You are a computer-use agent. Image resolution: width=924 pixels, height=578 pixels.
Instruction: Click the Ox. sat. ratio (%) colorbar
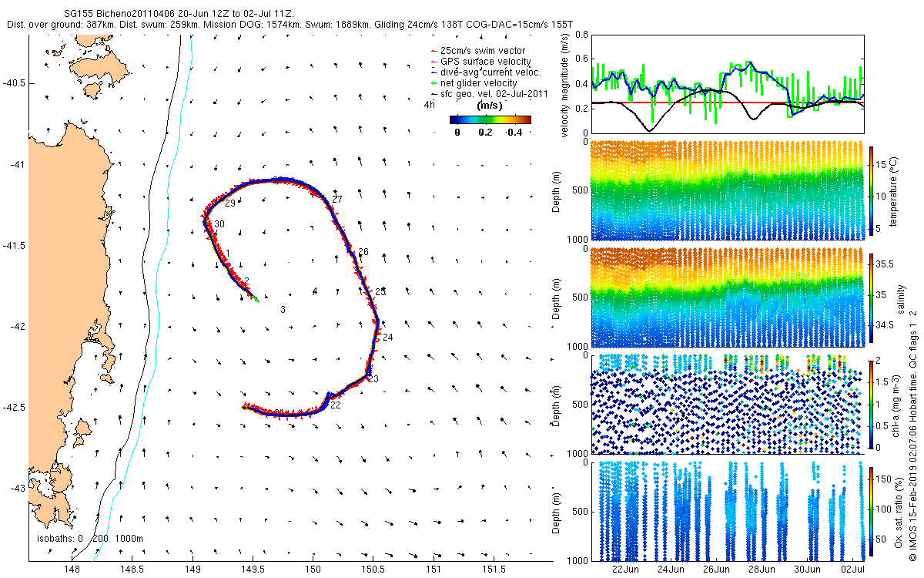tap(872, 511)
